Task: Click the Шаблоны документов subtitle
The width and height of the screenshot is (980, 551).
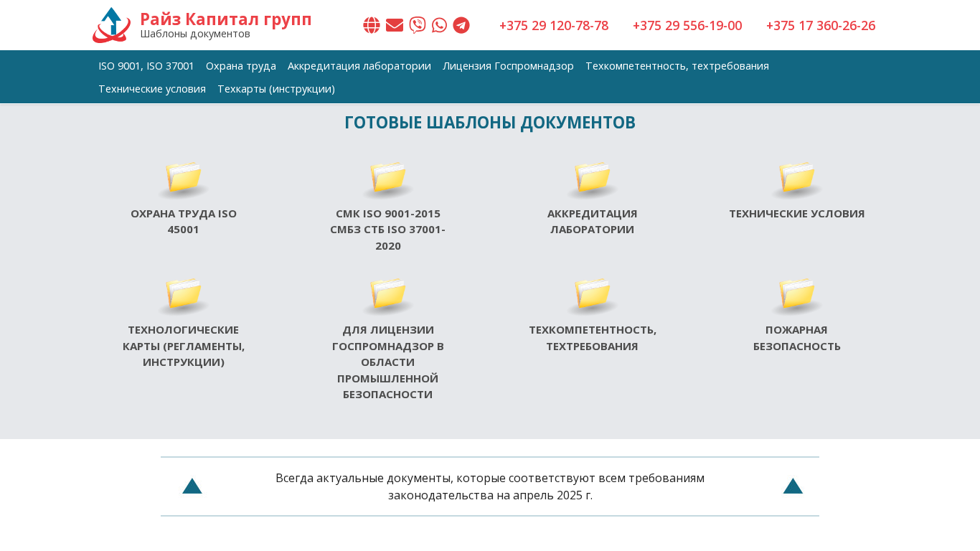Action: pyautogui.click(x=195, y=34)
